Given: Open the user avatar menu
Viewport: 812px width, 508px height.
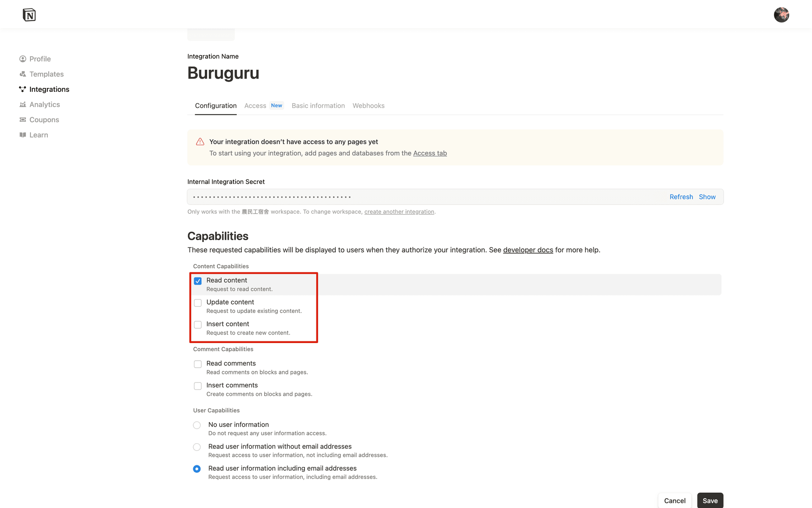Looking at the screenshot, I should 781,15.
